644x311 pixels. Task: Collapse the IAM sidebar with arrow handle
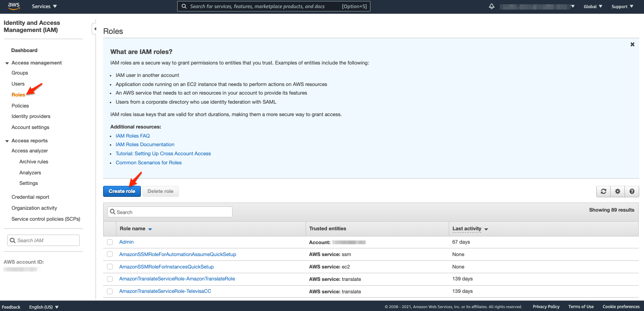coord(95,30)
